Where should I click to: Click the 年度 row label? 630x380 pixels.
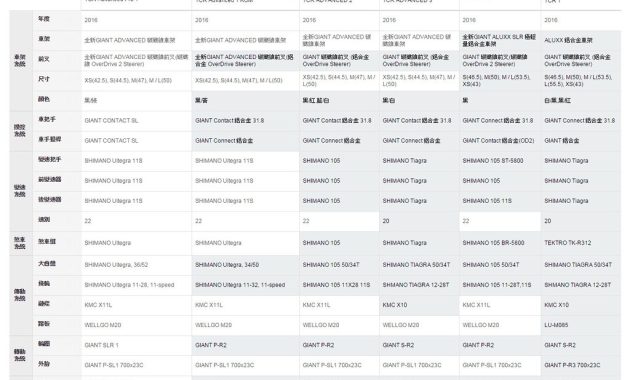(44, 19)
